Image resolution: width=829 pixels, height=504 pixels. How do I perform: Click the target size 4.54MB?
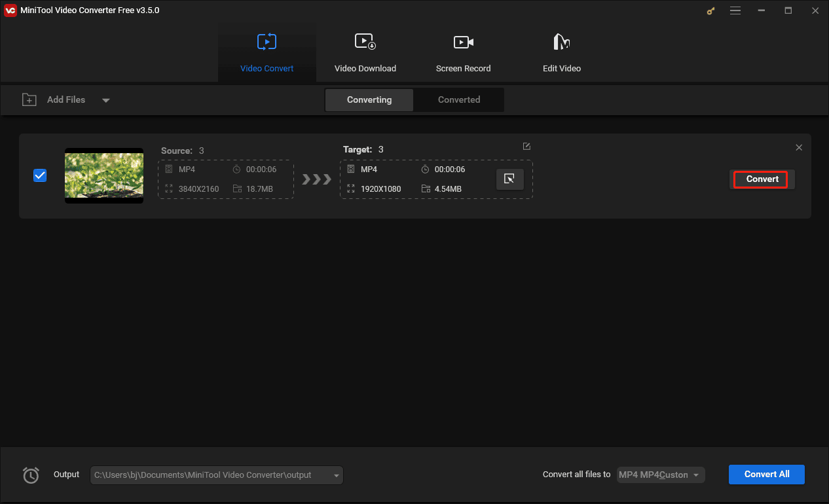pyautogui.click(x=448, y=189)
